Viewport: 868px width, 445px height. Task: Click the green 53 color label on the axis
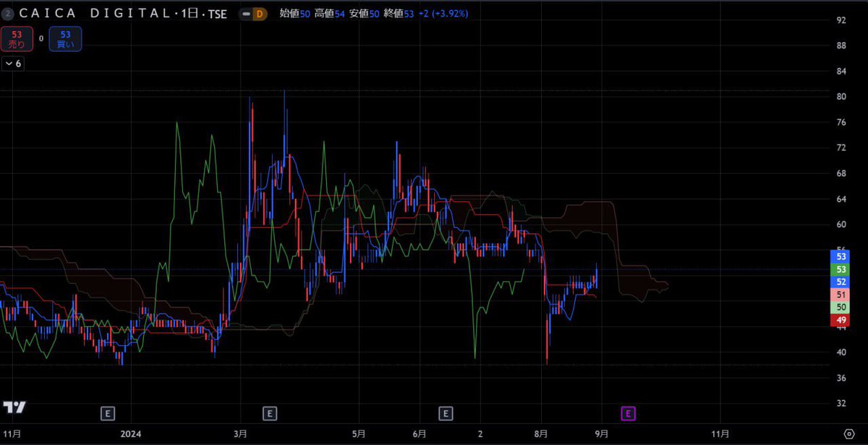tap(840, 268)
